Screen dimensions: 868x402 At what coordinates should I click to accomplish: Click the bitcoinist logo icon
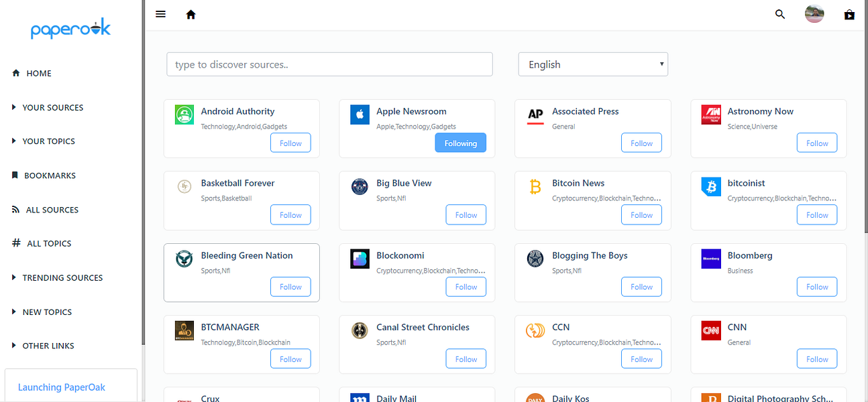tap(711, 186)
